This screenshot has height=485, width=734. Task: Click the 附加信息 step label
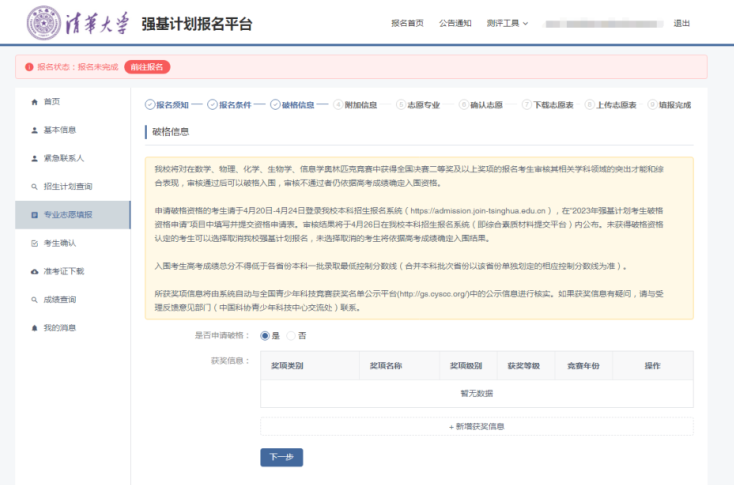tap(361, 105)
